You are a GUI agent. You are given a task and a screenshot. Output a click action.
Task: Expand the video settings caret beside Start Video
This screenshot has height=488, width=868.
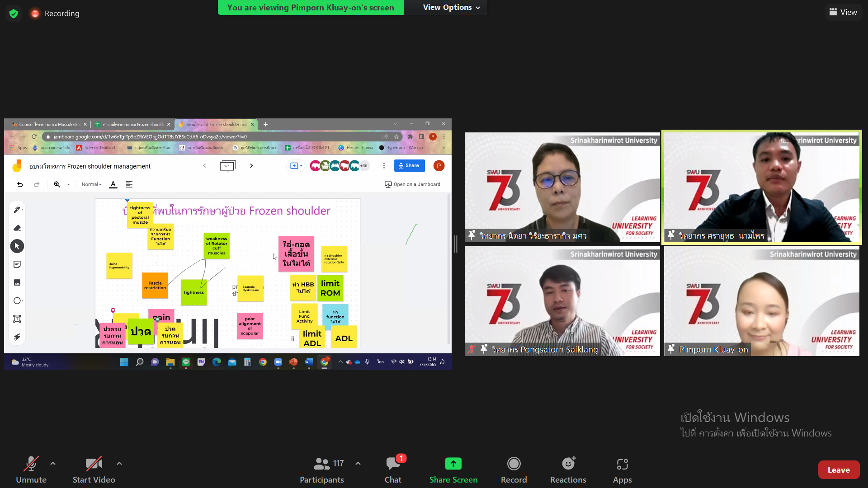(119, 464)
